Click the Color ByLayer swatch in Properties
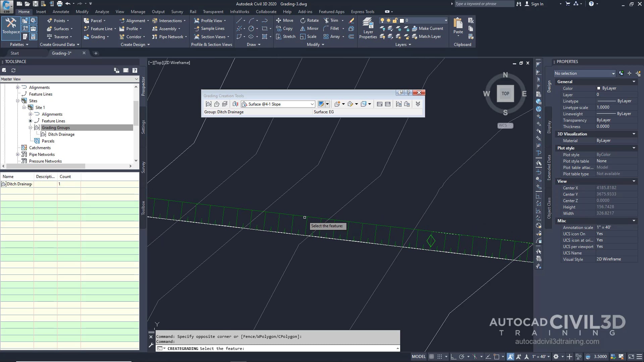 [x=599, y=88]
